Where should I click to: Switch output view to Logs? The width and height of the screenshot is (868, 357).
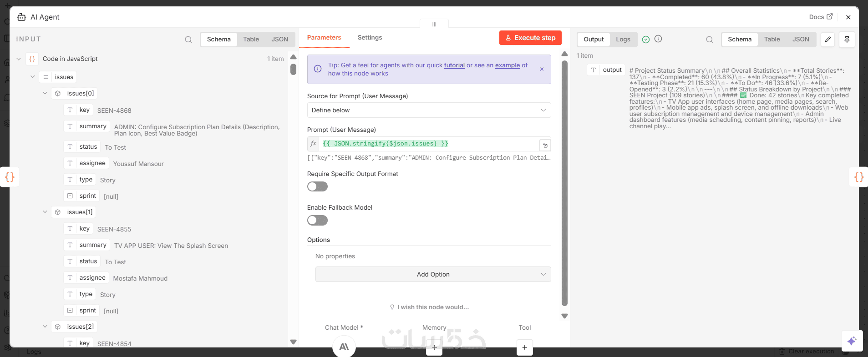click(x=623, y=40)
